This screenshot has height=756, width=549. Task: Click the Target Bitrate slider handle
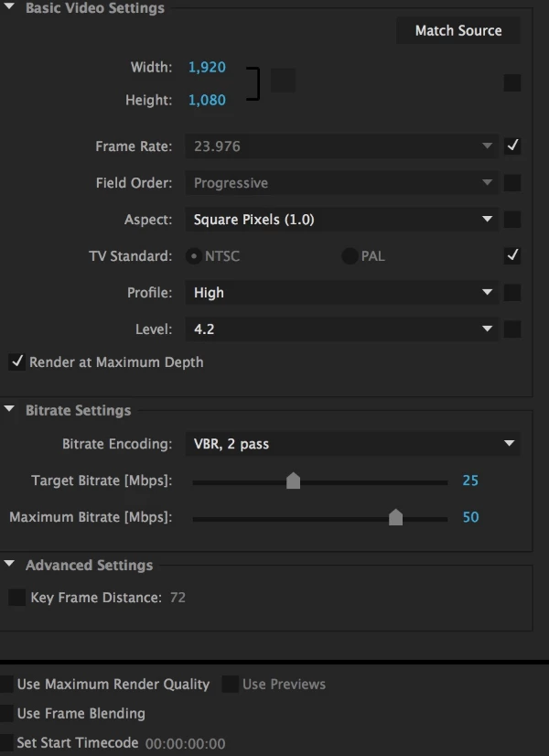click(x=293, y=481)
